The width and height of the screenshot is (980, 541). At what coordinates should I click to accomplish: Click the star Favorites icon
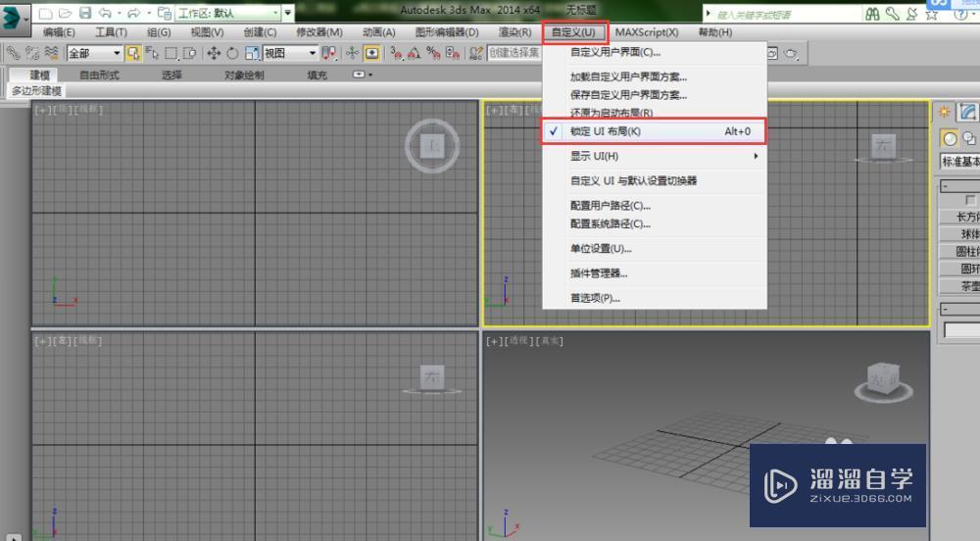click(x=931, y=13)
